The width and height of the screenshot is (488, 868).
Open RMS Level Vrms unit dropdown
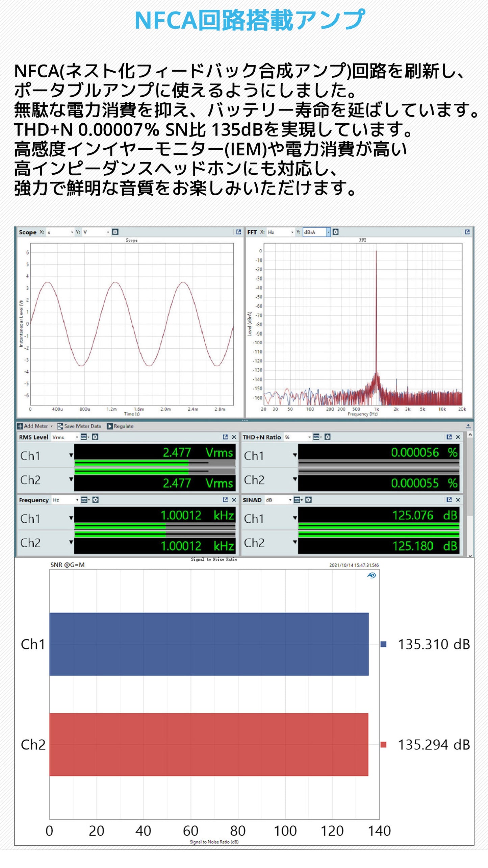point(77,437)
